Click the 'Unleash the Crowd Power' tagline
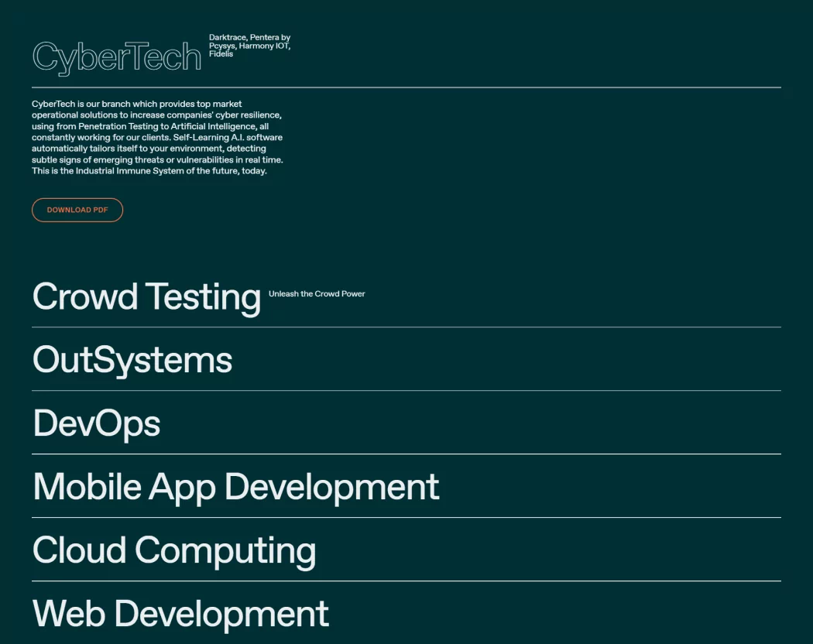Screen dimensions: 813x644 coord(317,293)
